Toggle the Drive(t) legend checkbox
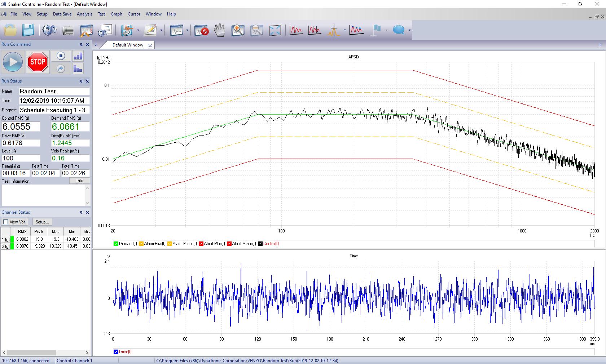The width and height of the screenshot is (606, 364). pyautogui.click(x=116, y=352)
